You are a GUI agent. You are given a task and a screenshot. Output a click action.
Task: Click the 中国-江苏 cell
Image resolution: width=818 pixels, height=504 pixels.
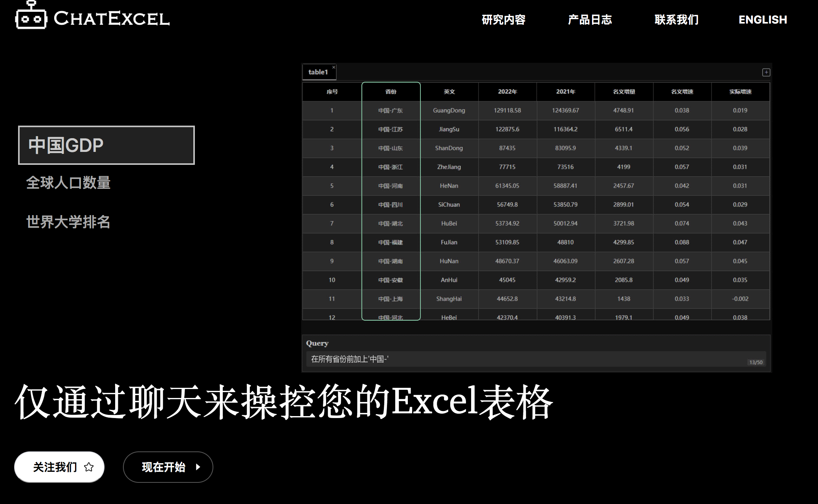pyautogui.click(x=391, y=130)
